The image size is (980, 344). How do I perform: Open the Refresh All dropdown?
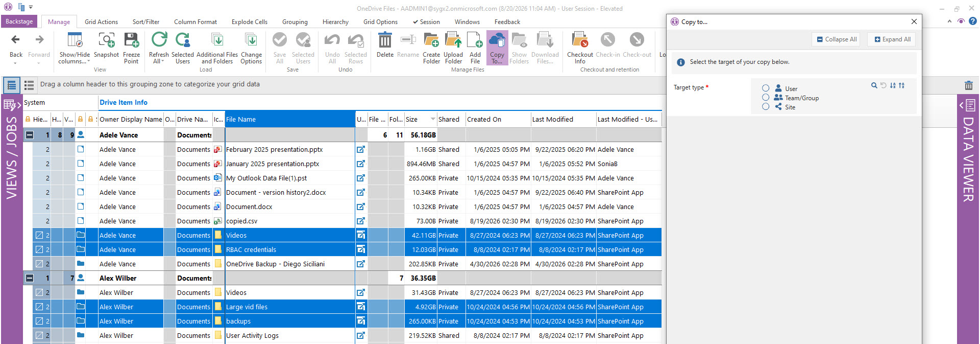point(163,61)
